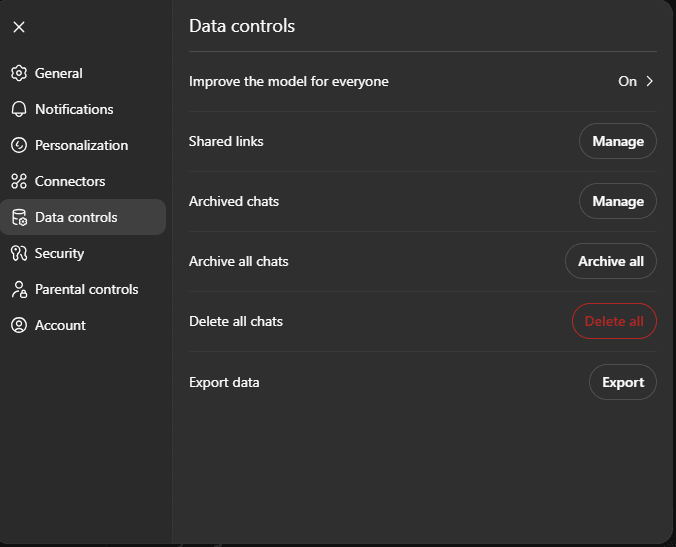Click the On status for model improvement
This screenshot has width=676, height=547.
coord(627,81)
